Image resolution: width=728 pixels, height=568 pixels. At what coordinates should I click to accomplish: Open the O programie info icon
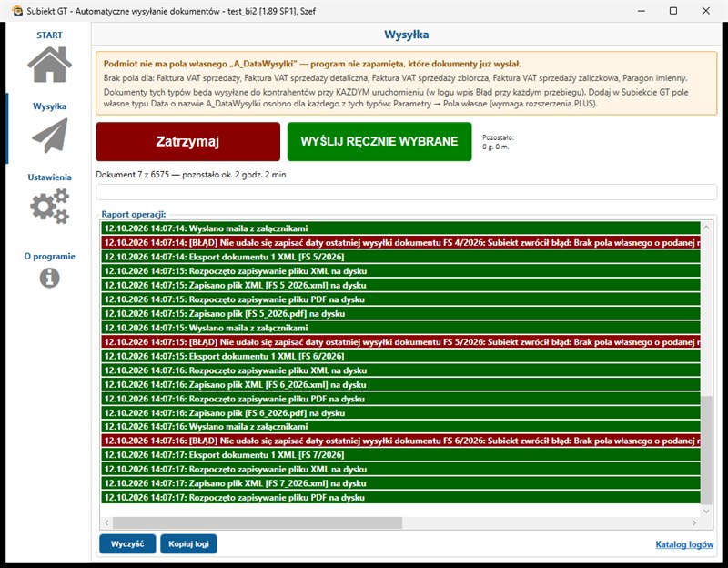pyautogui.click(x=50, y=279)
